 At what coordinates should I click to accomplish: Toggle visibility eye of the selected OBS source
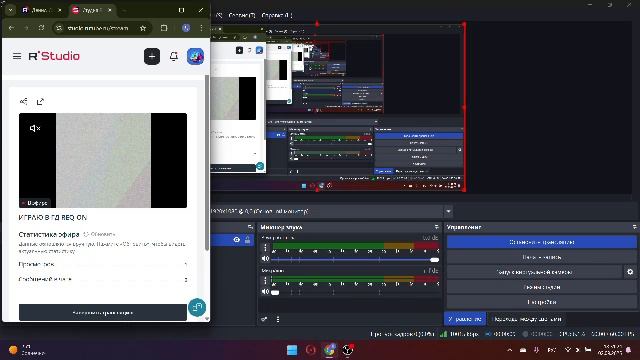(x=236, y=240)
